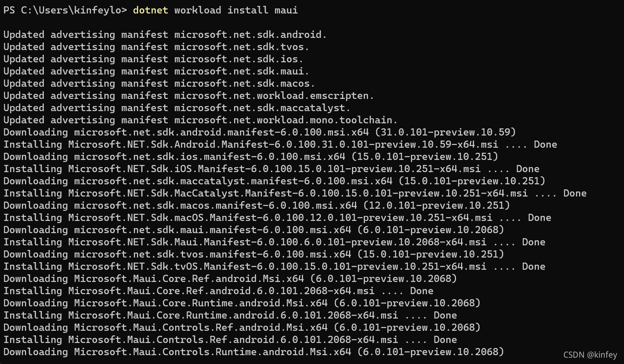
Task: Click the Installing Microsoft.NET.Sdk.macOS.Manifest line
Action: pyautogui.click(x=277, y=218)
